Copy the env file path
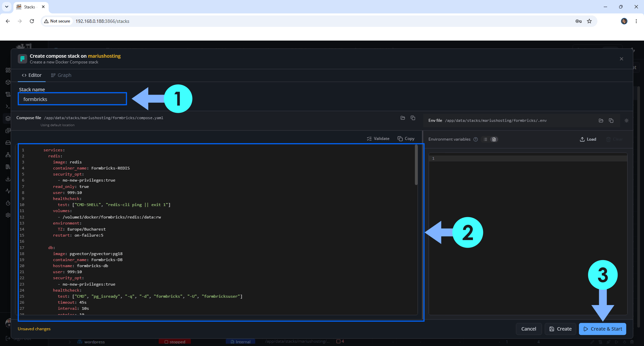 [611, 120]
